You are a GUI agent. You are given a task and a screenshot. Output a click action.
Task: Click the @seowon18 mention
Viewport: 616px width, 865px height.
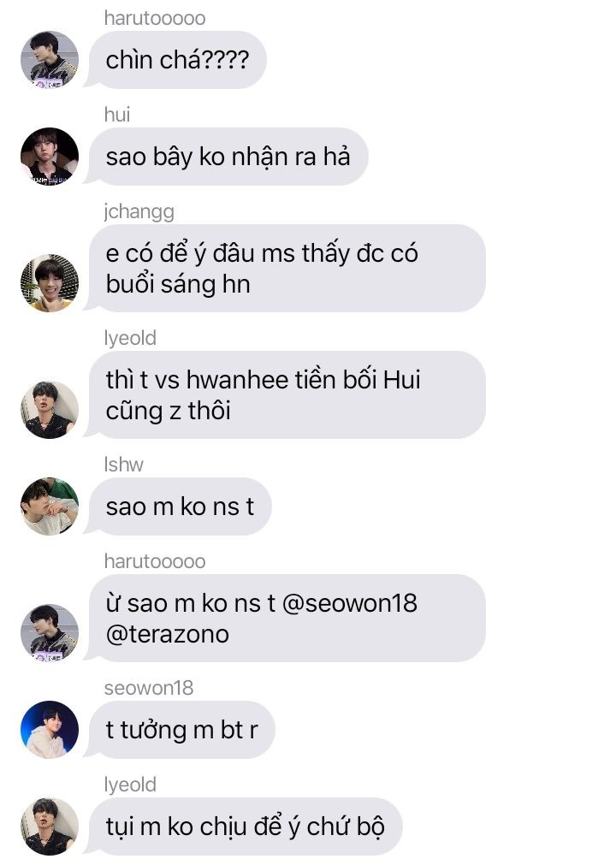point(350,603)
